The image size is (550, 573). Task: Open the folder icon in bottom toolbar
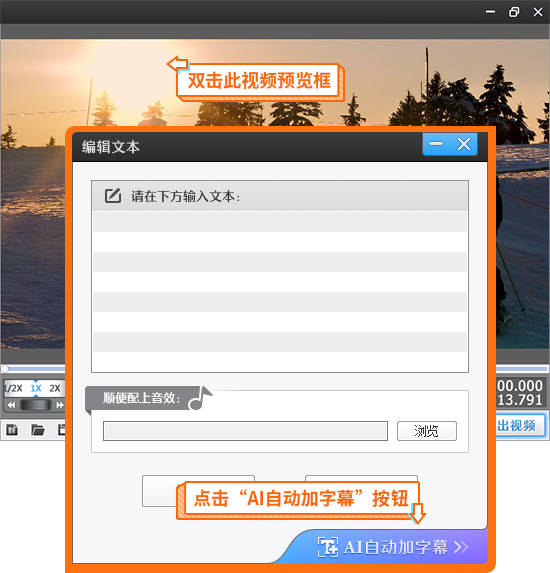pyautogui.click(x=38, y=430)
